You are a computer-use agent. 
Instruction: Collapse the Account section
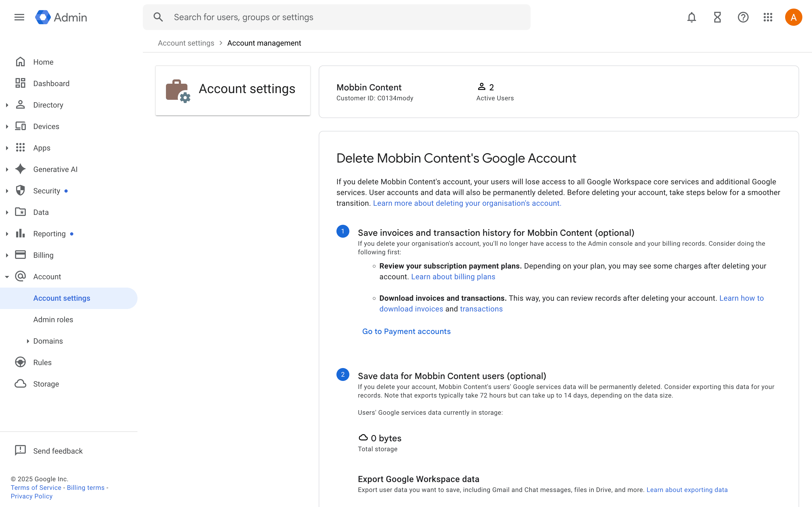(7, 277)
